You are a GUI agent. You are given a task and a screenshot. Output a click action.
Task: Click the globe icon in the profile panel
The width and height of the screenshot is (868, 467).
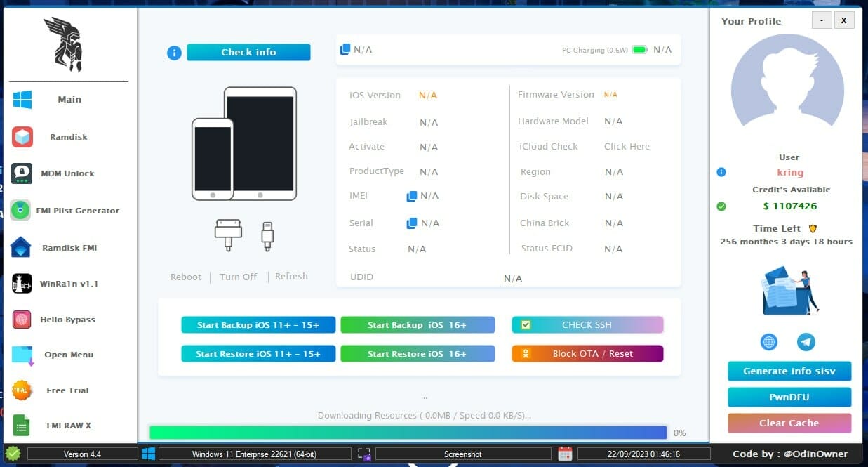pyautogui.click(x=768, y=342)
